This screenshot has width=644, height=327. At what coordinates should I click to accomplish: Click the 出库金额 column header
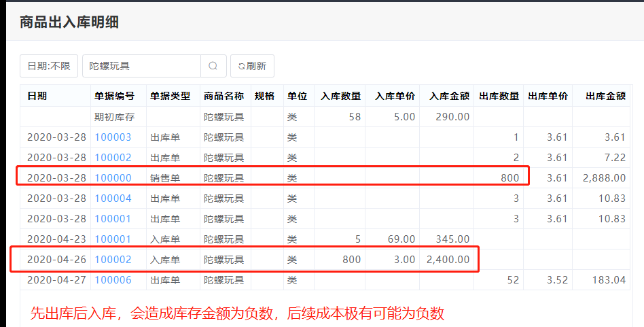click(x=605, y=96)
